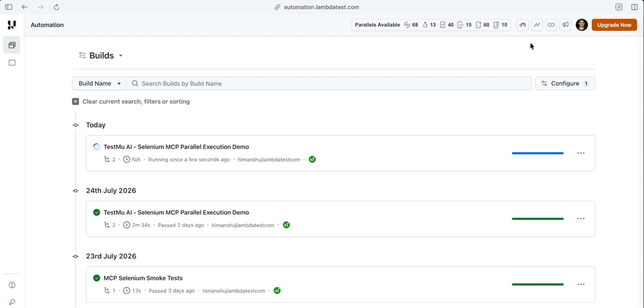The image size is (644, 308).
Task: Focus the Search Builds by Build Name field
Action: click(329, 83)
